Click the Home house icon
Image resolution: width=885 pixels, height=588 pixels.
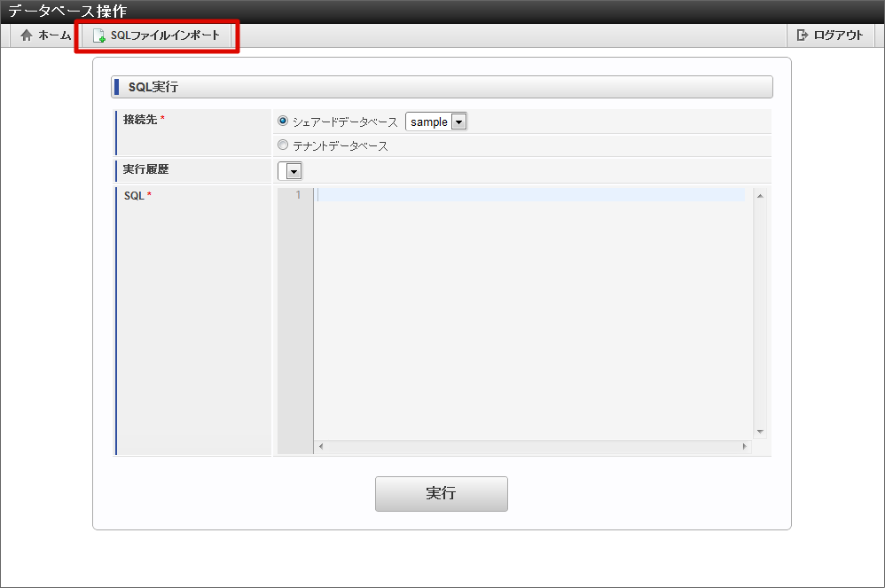[26, 35]
